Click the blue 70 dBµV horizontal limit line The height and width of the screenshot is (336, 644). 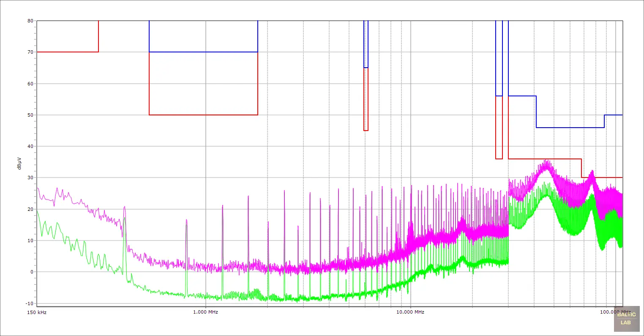(203, 52)
